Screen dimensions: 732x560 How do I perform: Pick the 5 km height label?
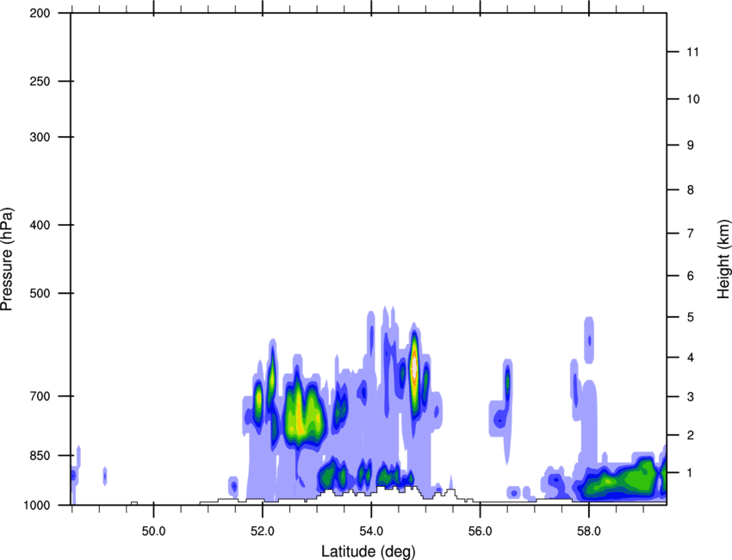click(691, 318)
